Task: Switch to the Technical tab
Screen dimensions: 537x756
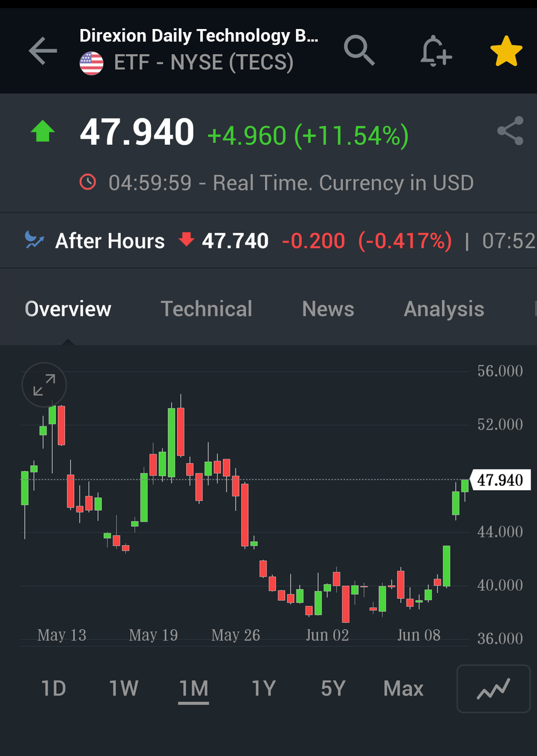Action: coord(206,309)
